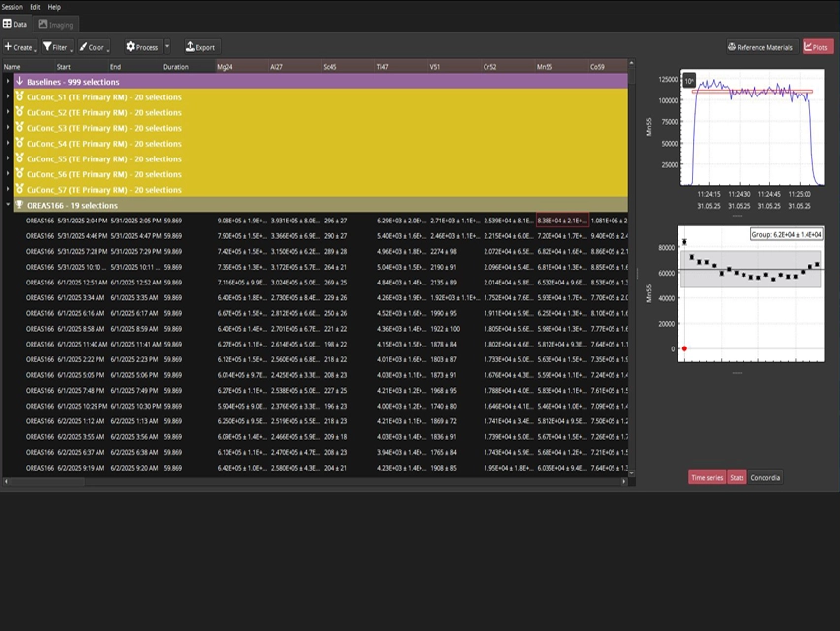Expand the Baselines - 999 selections group
840x631 pixels.
7,81
